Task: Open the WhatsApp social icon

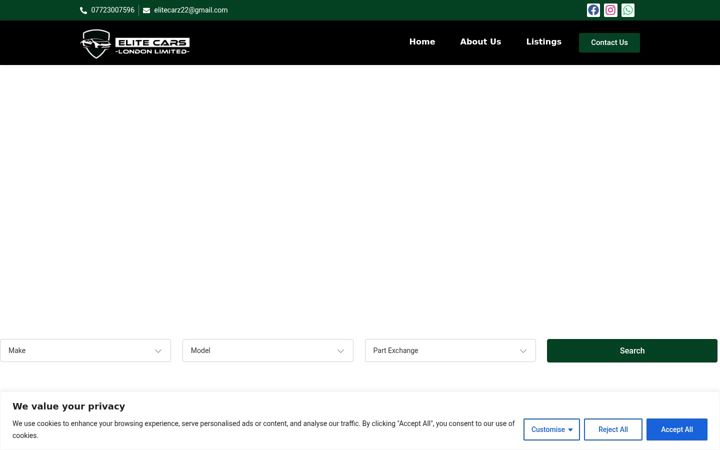Action: (628, 10)
